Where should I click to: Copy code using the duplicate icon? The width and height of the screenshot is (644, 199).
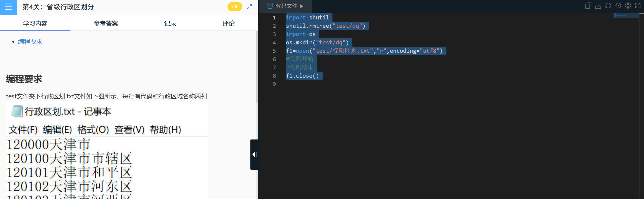point(588,6)
